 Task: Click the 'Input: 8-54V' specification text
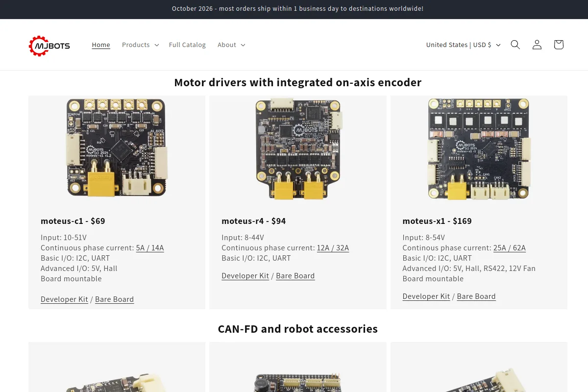pos(424,238)
